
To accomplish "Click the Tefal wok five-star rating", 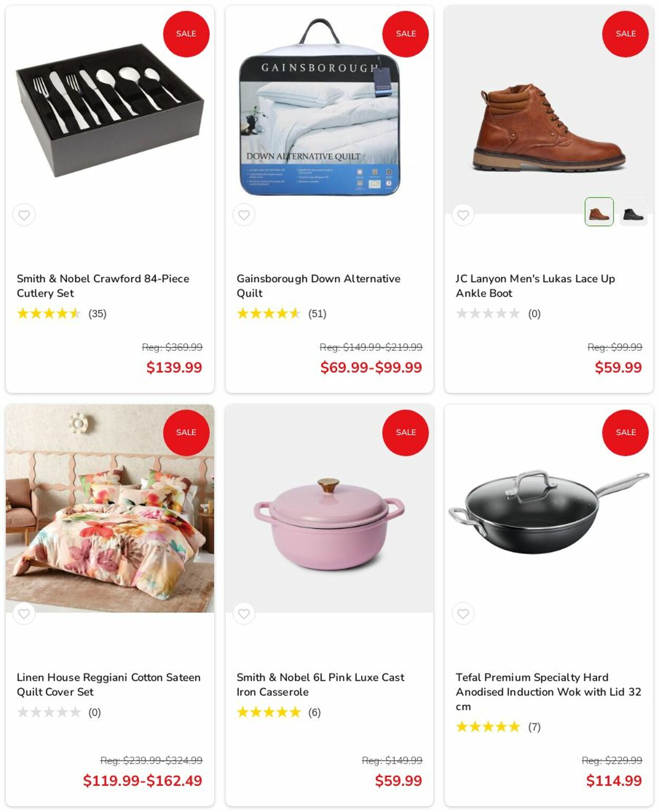I will coord(488,727).
